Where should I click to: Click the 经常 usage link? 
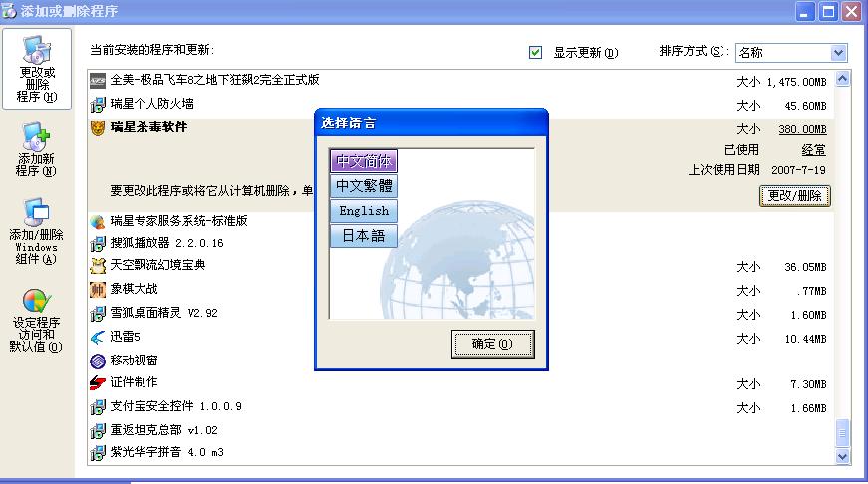814,150
